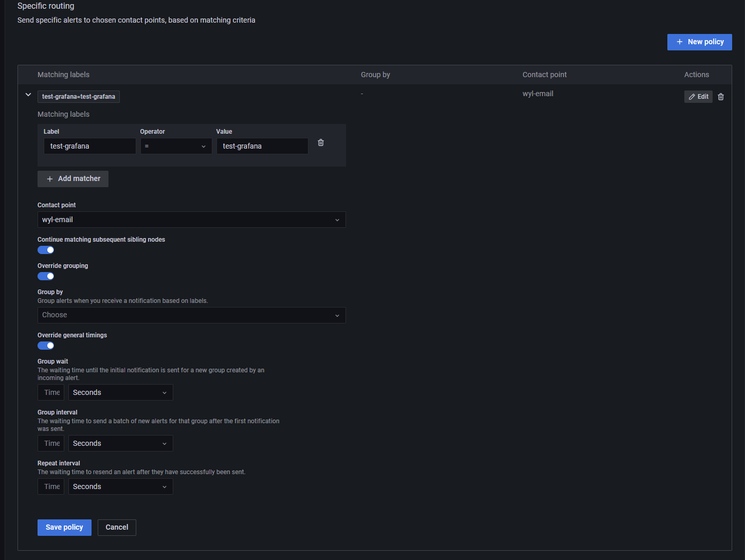Open the Contact point wyl-email dropdown

(x=191, y=220)
